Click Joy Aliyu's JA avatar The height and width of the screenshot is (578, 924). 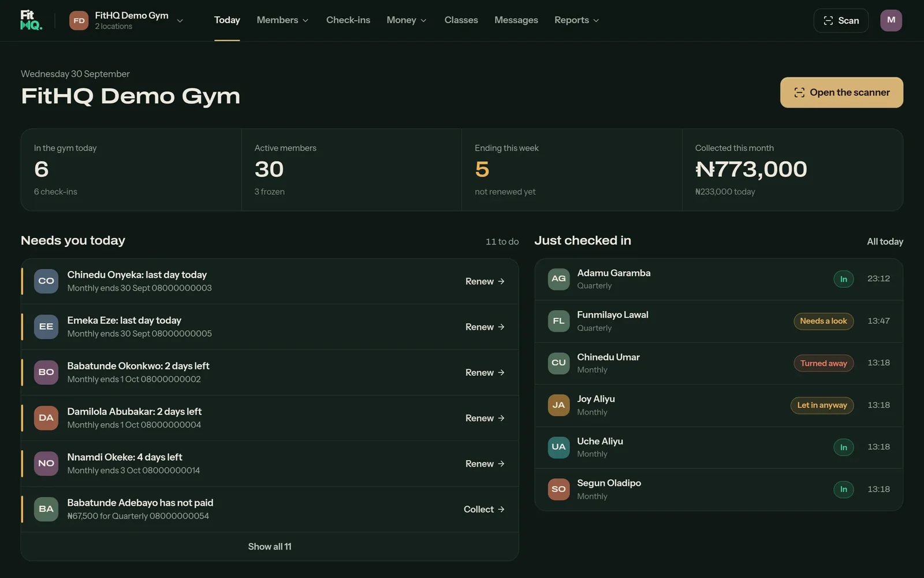pyautogui.click(x=558, y=405)
